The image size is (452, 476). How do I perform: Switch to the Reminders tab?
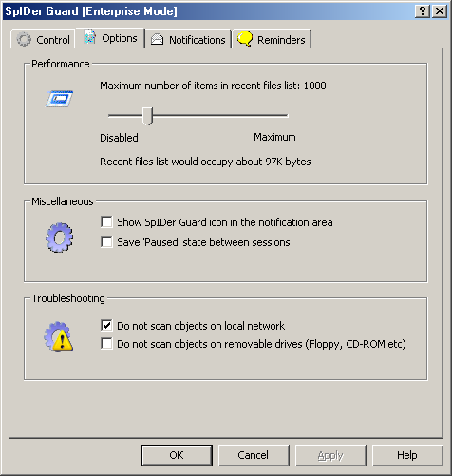272,40
